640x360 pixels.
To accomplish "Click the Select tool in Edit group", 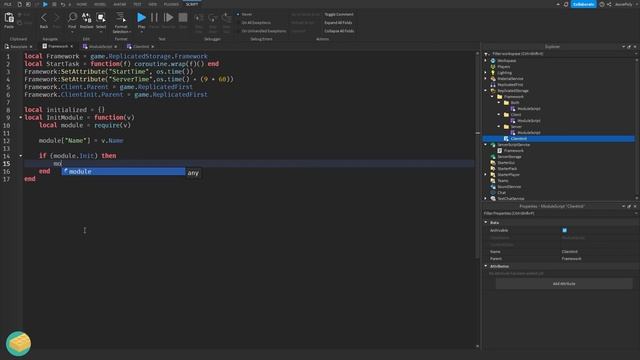I will pyautogui.click(x=101, y=18).
